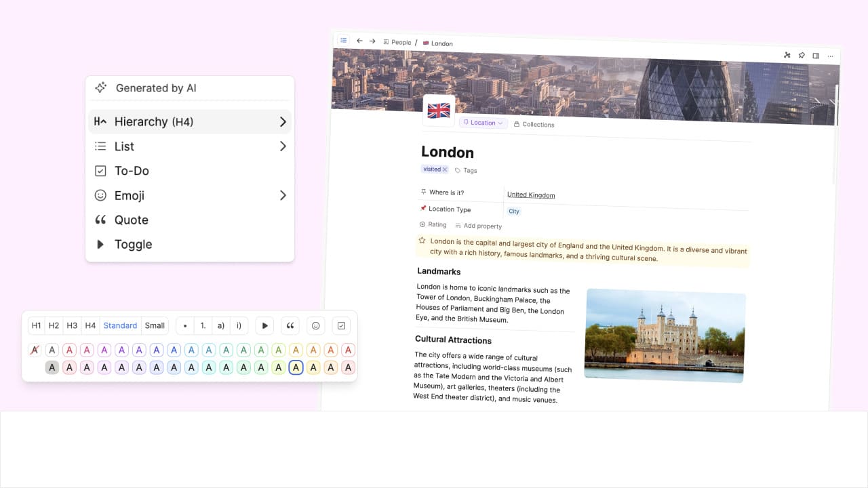This screenshot has height=488, width=868.
Task: Apply quote style in formatting toolbar
Action: [290, 325]
